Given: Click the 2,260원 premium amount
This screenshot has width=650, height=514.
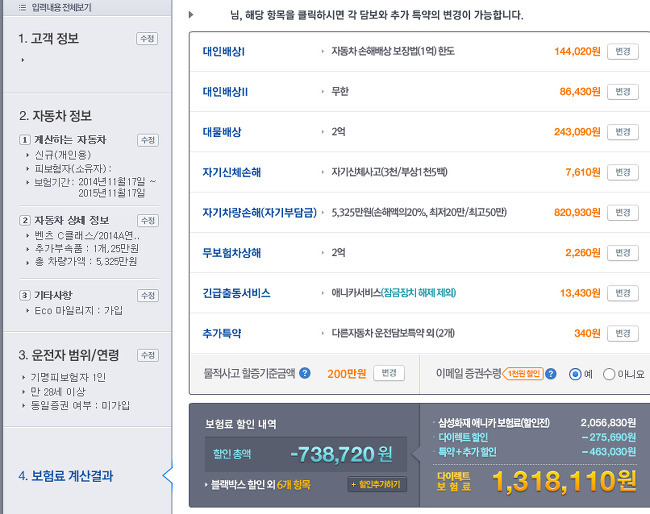Looking at the screenshot, I should (x=583, y=253).
